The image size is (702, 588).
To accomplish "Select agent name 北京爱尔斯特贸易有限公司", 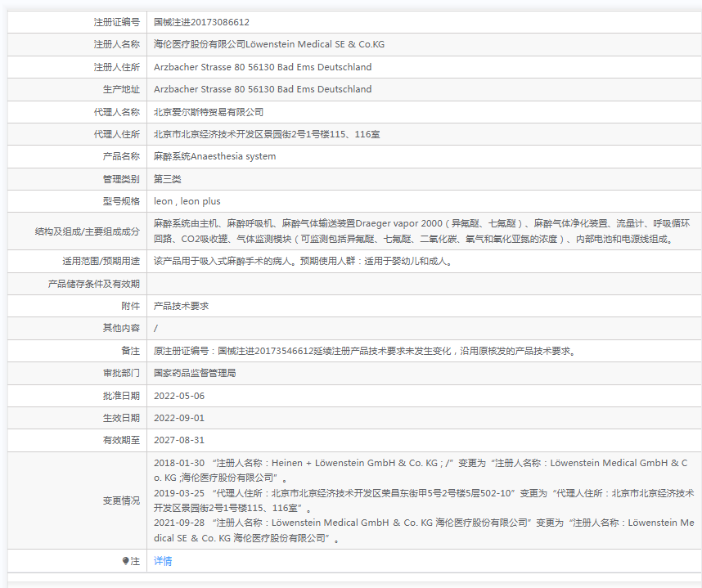I will [209, 112].
